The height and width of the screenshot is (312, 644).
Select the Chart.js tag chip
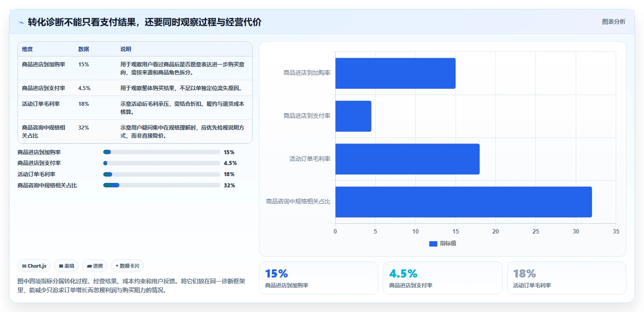[x=35, y=266]
